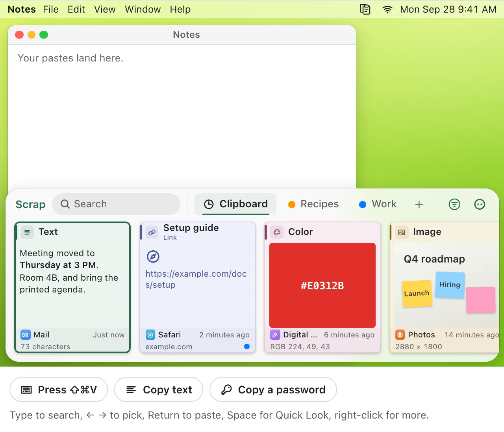Add a new pinboard with the plus icon
This screenshot has height=432, width=504.
419,204
